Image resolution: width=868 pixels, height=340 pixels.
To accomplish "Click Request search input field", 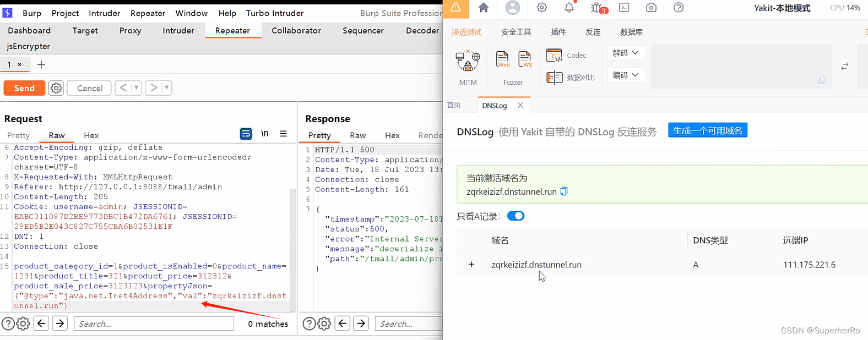I will (154, 323).
